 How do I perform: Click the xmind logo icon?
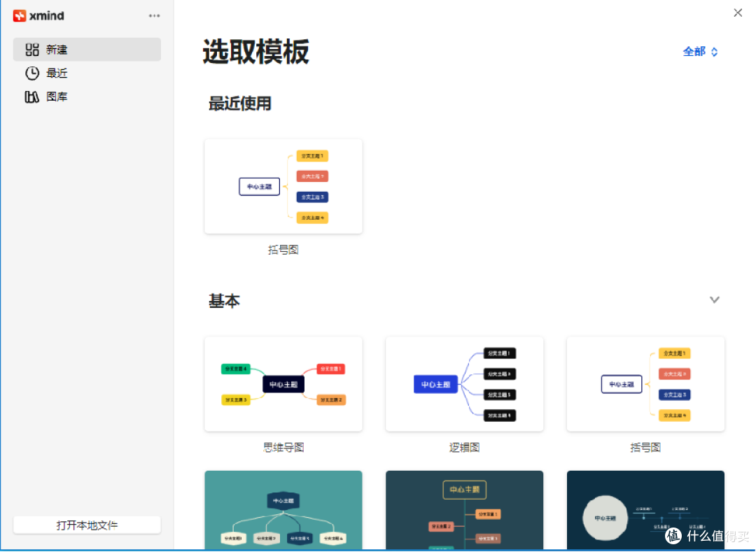(x=20, y=16)
